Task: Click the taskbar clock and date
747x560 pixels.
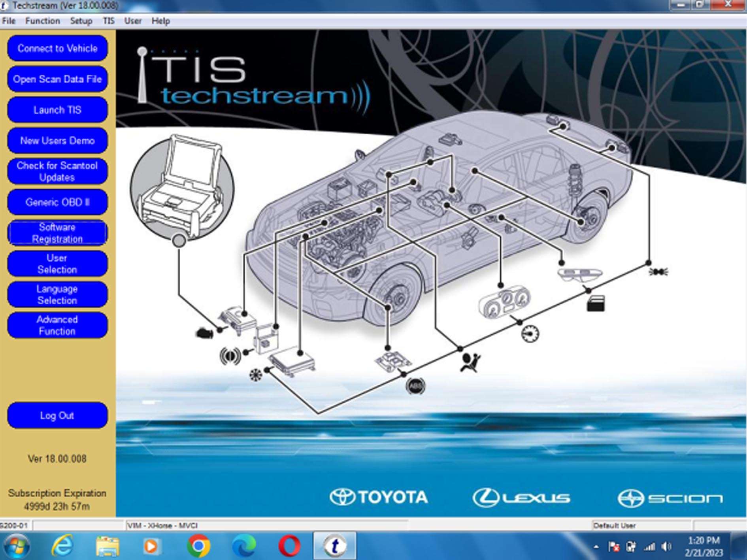Action: click(704, 547)
